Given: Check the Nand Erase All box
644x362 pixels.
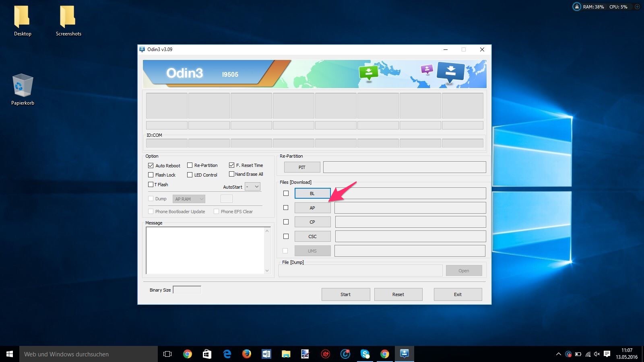Looking at the screenshot, I should coord(232,174).
